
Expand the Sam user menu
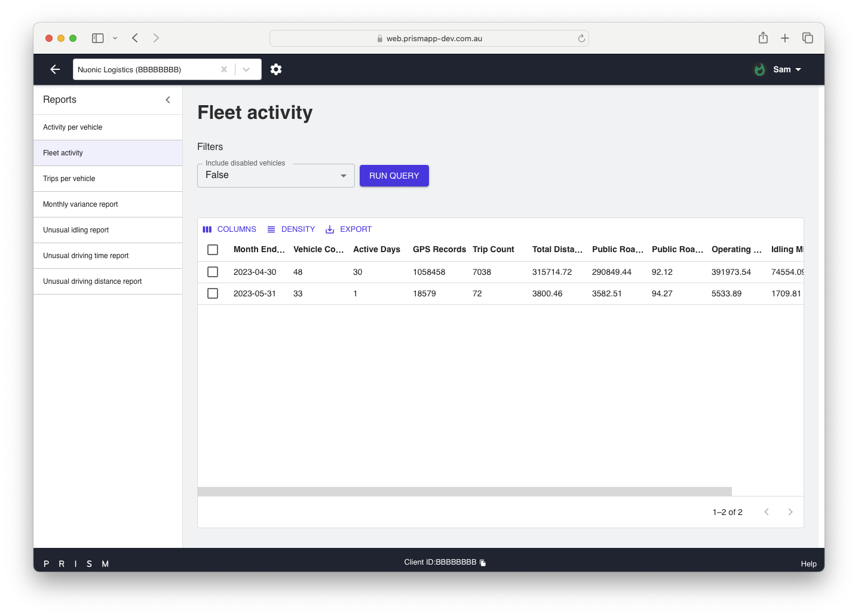(x=786, y=69)
